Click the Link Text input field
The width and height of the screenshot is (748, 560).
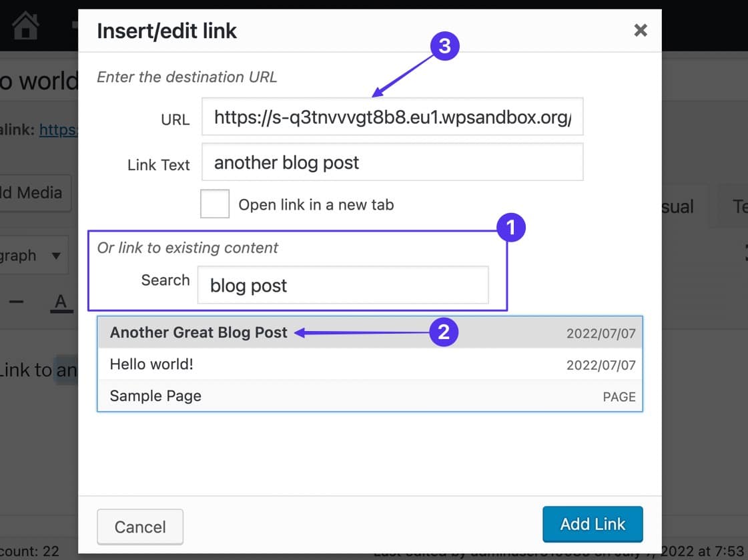pos(392,162)
